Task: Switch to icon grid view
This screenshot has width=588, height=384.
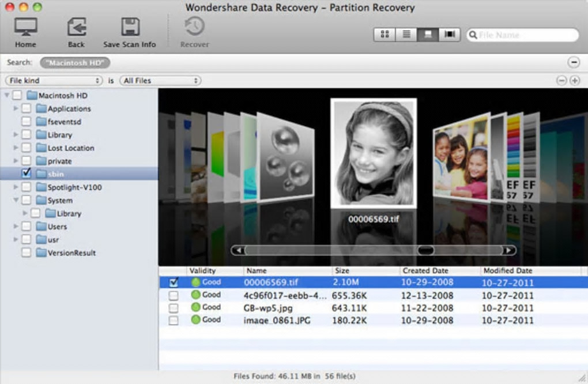Action: tap(385, 35)
